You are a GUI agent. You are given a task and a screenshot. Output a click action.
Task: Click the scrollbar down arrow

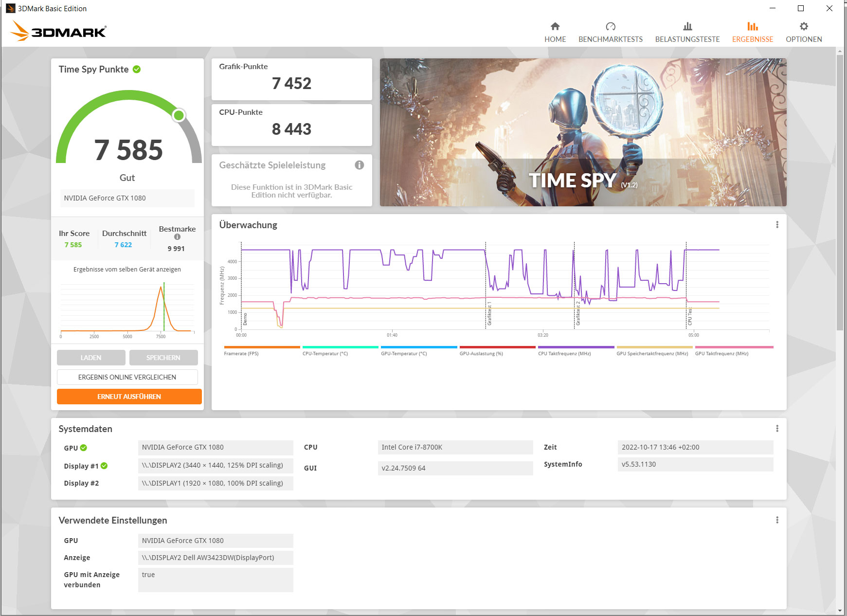(840, 611)
